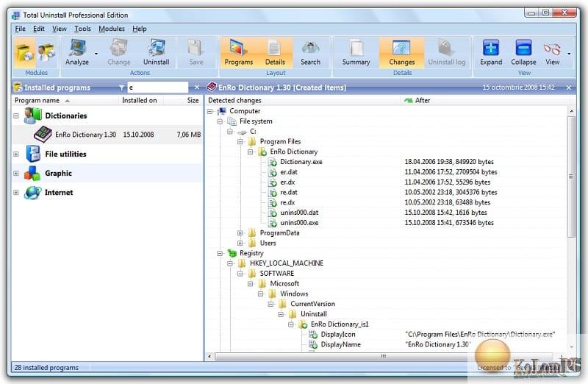Open the Modules menu
The height and width of the screenshot is (384, 588).
[x=112, y=29]
